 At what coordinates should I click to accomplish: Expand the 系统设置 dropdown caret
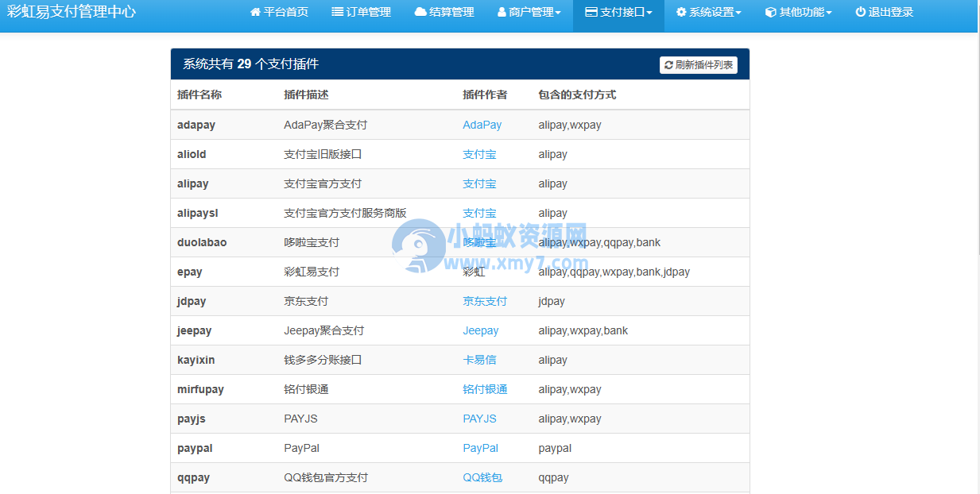click(x=738, y=14)
